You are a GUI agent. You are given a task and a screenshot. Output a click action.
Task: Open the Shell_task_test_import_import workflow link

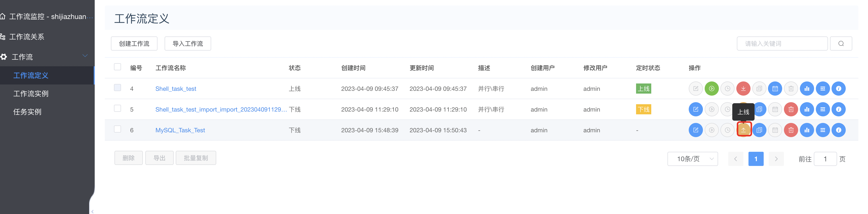[221, 110]
